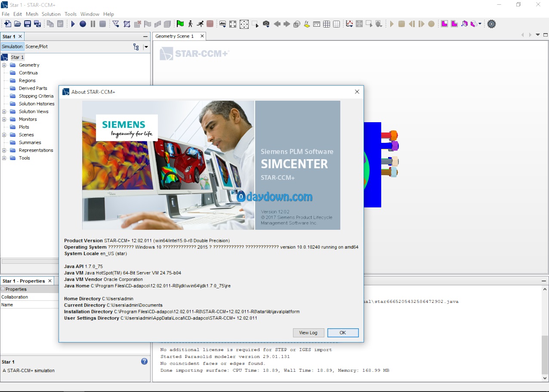The width and height of the screenshot is (549, 392).
Task: Minimize the Star 1 simulation panel
Action: click(x=145, y=37)
